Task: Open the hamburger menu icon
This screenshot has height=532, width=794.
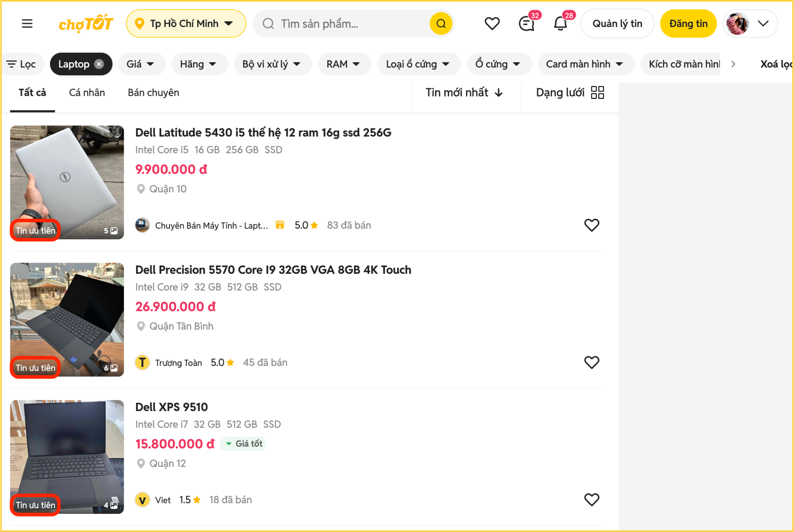Action: tap(27, 24)
